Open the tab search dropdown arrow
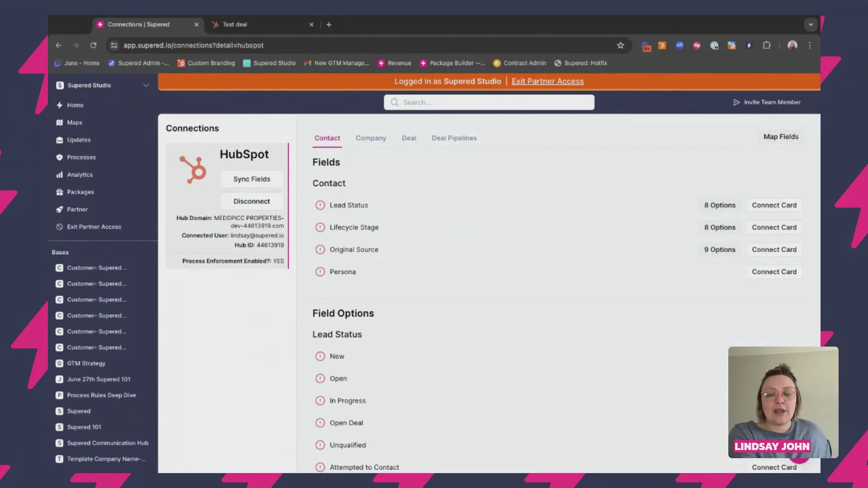Image resolution: width=868 pixels, height=488 pixels. pyautogui.click(x=811, y=24)
